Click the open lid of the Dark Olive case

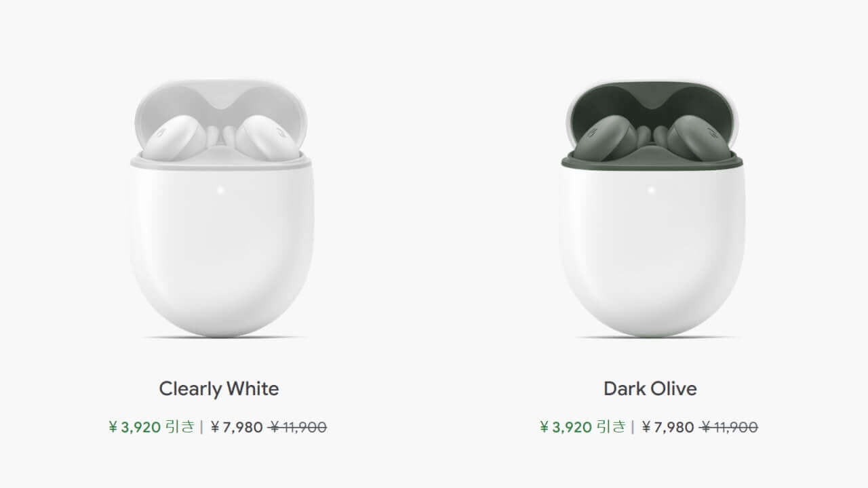pos(652,97)
